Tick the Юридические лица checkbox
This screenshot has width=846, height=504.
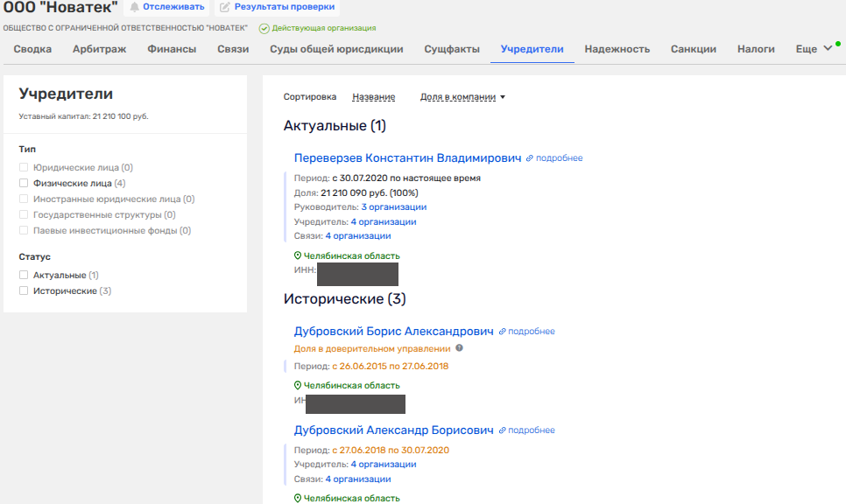coord(24,168)
